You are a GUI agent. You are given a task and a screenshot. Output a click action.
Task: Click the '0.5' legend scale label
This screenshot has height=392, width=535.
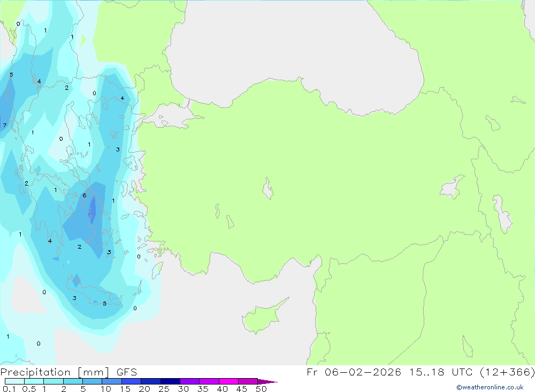[x=29, y=389]
